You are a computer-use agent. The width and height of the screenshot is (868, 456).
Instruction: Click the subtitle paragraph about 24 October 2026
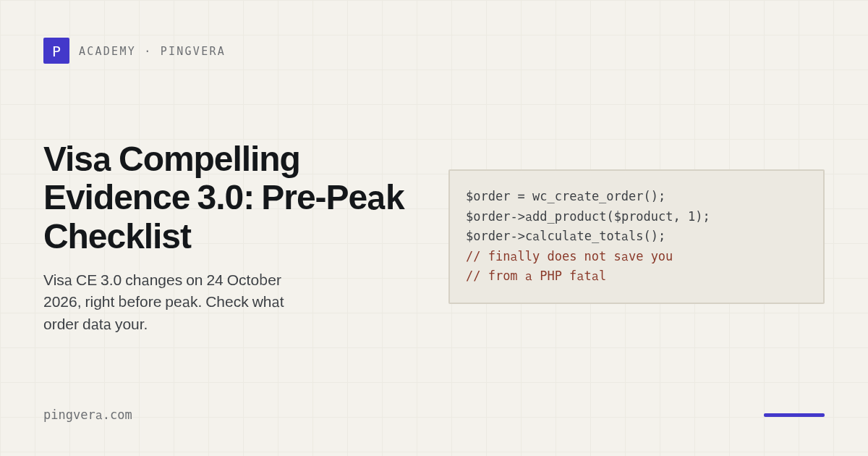point(164,302)
